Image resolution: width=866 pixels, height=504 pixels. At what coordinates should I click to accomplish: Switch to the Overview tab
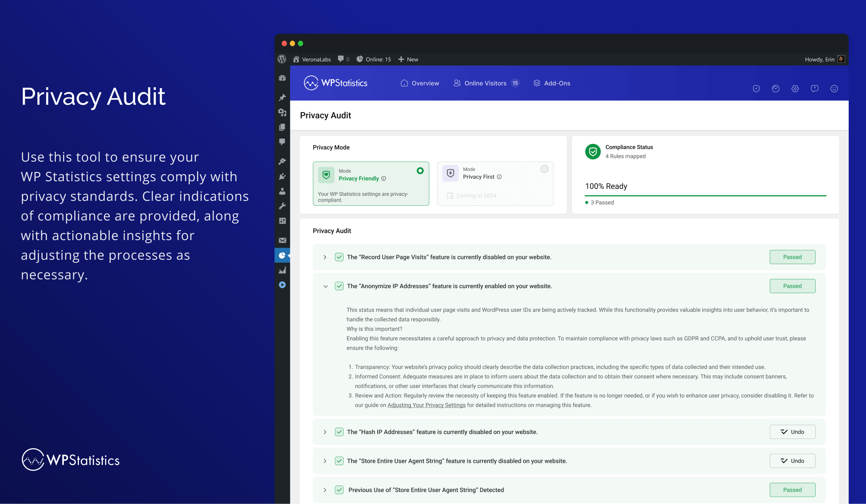[419, 83]
